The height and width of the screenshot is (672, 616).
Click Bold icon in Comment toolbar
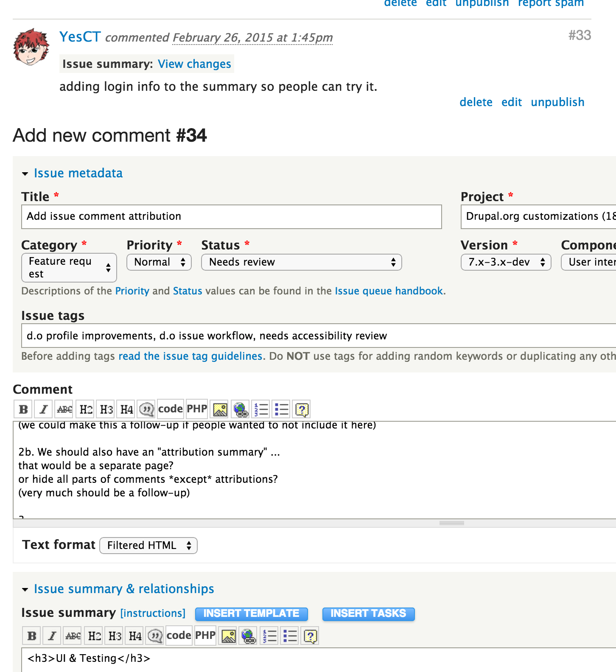pos(23,409)
